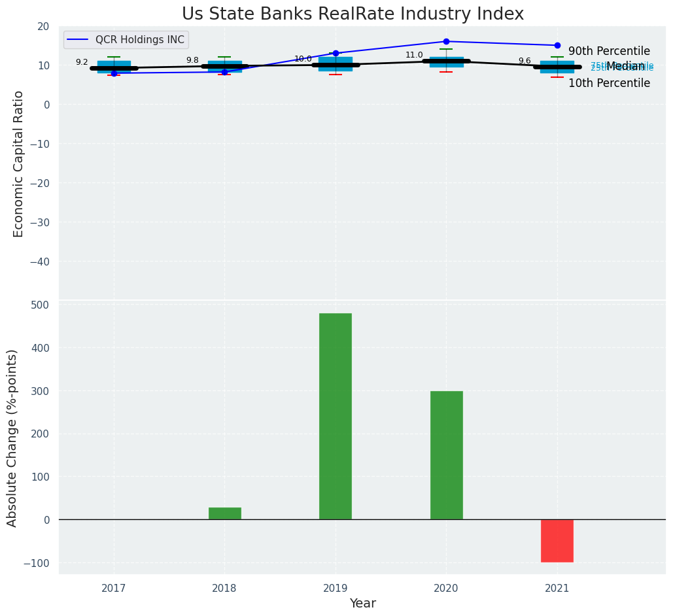This screenshot has height=616, width=673.
Task: Click the QCR Holdings 2017 blue data point
Action: tap(114, 73)
